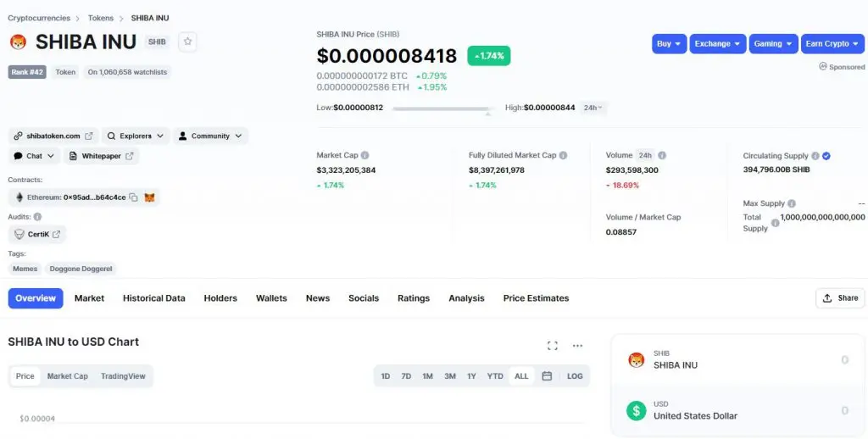Open the Exchange dropdown button
The width and height of the screenshot is (868, 439).
tap(718, 44)
